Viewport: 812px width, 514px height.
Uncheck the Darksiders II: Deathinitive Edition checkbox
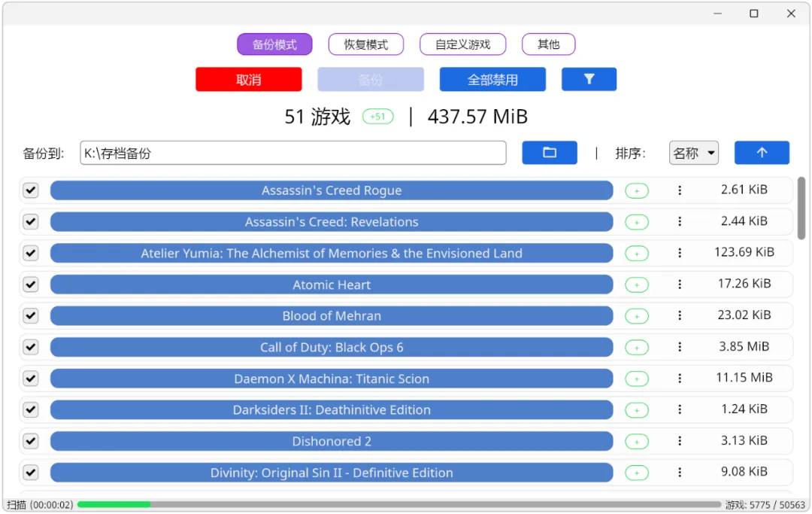pyautogui.click(x=31, y=410)
